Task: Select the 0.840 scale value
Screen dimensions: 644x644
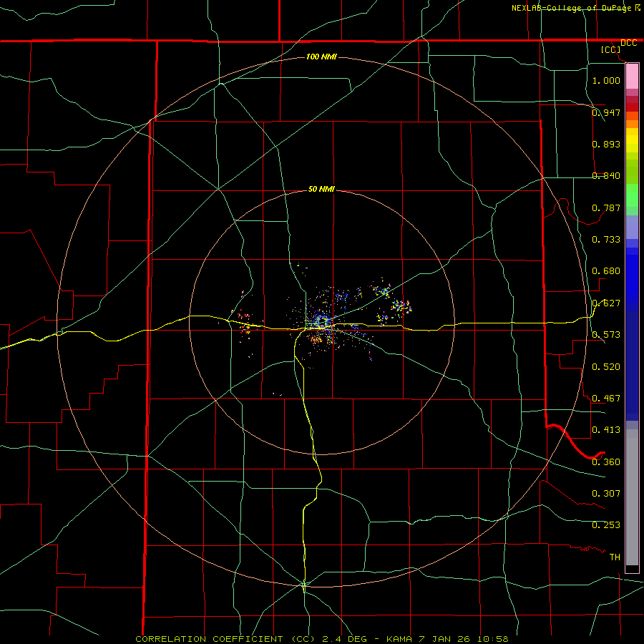Action: (x=606, y=175)
